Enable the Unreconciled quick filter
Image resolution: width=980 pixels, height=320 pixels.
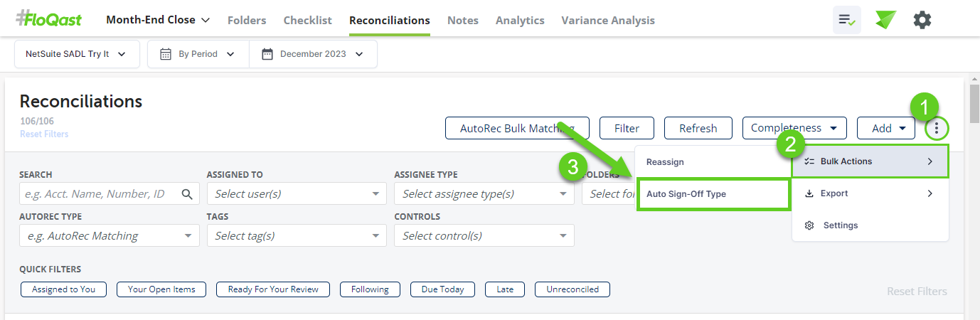click(572, 289)
